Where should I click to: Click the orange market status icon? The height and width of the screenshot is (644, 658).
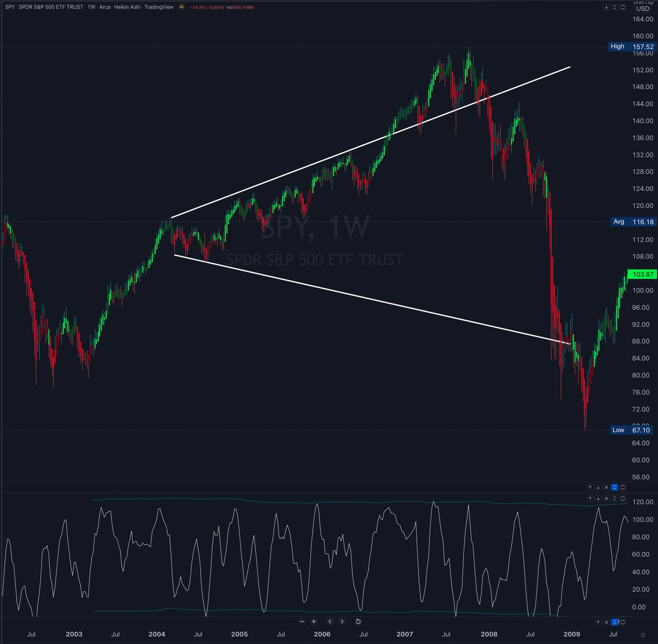click(181, 7)
